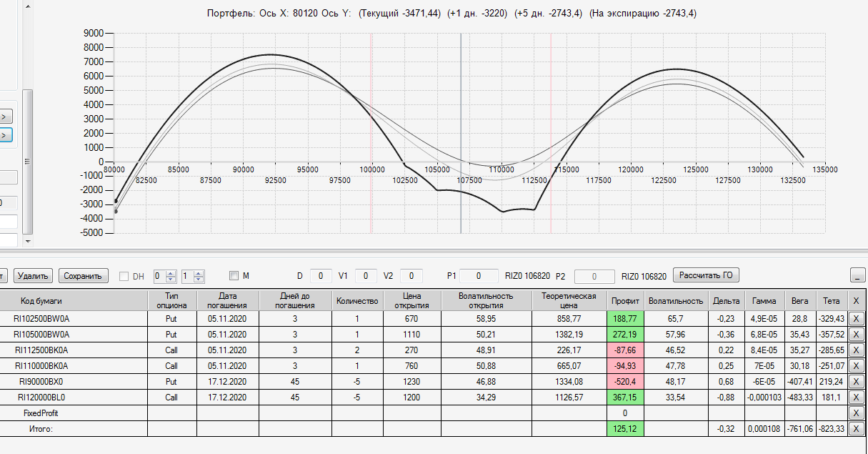Increase the first spinner showing 0
This screenshot has height=454, width=868.
point(171,272)
